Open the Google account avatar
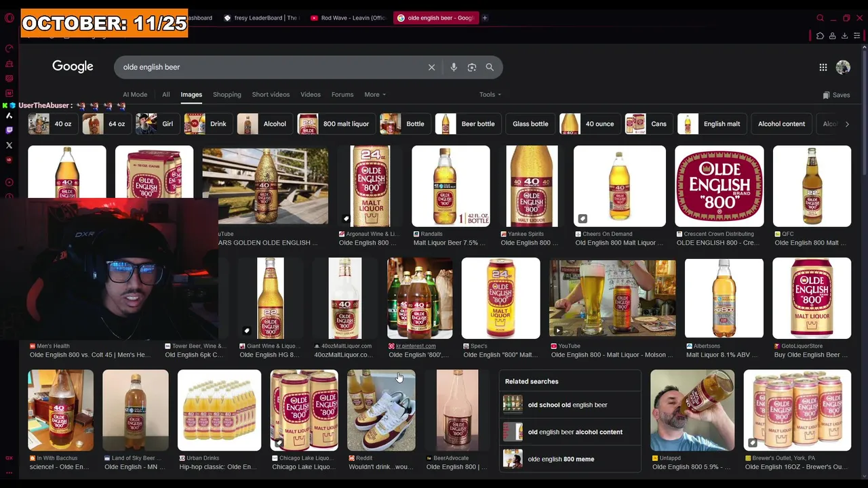 click(844, 67)
